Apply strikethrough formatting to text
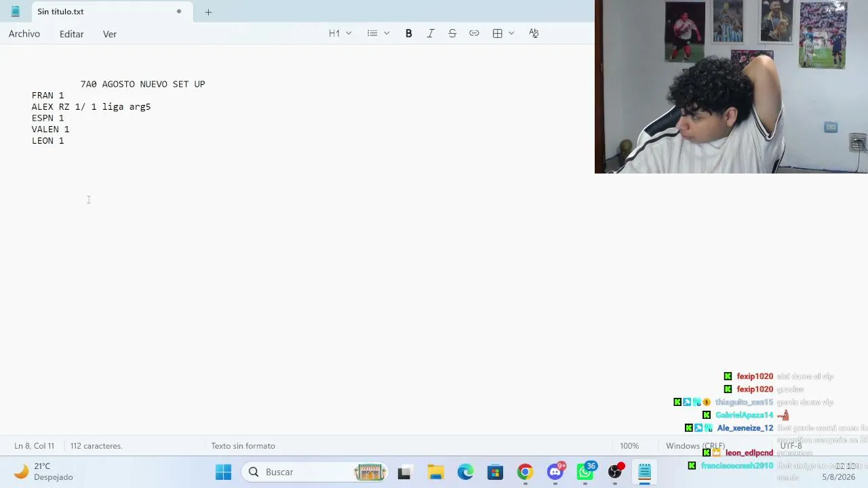This screenshot has height=488, width=868. click(452, 33)
